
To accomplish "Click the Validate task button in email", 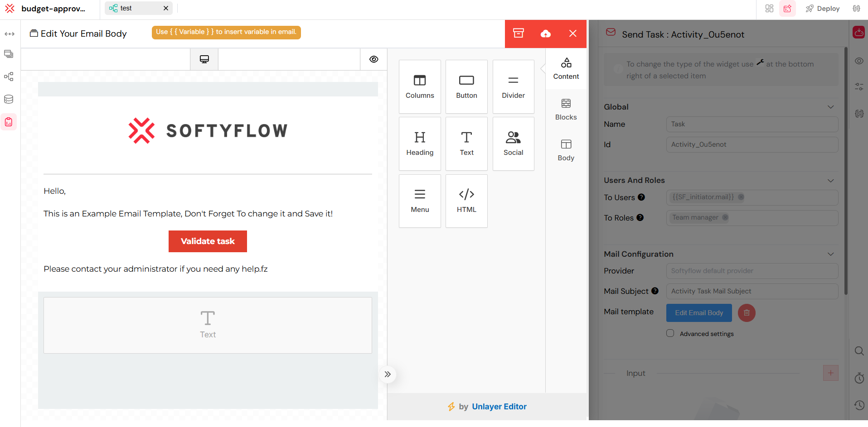I will 208,241.
